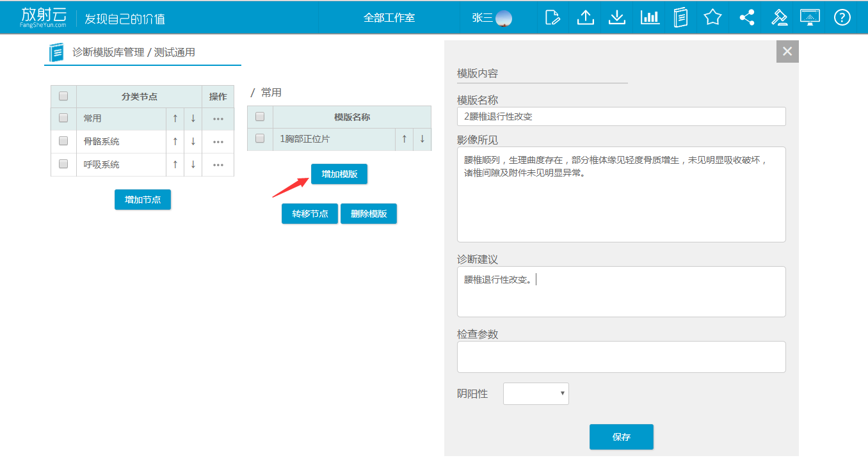Open the 张三 user menu
Screen dimensions: 868x474
tap(492, 18)
